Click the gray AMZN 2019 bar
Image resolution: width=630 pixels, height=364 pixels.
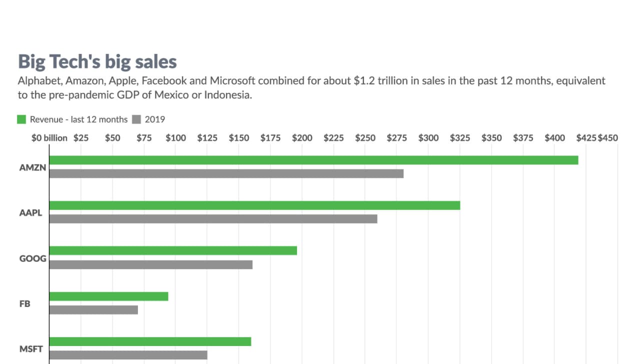[x=226, y=173]
